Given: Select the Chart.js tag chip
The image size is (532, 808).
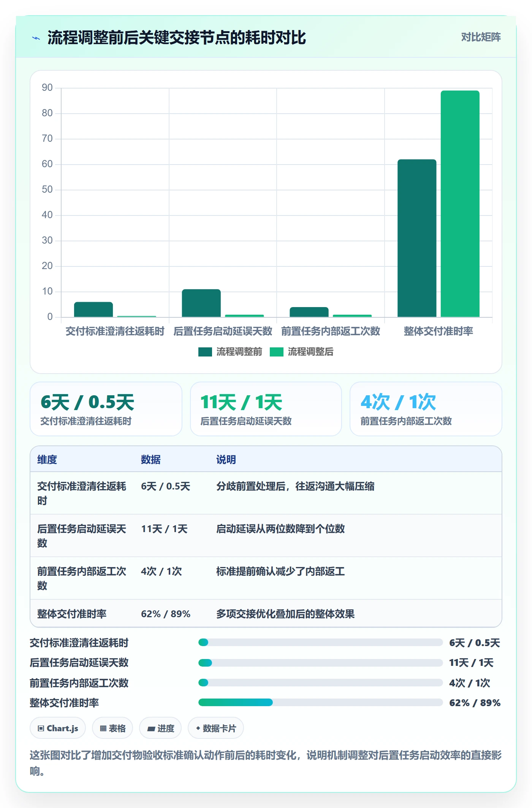Looking at the screenshot, I should pos(58,728).
